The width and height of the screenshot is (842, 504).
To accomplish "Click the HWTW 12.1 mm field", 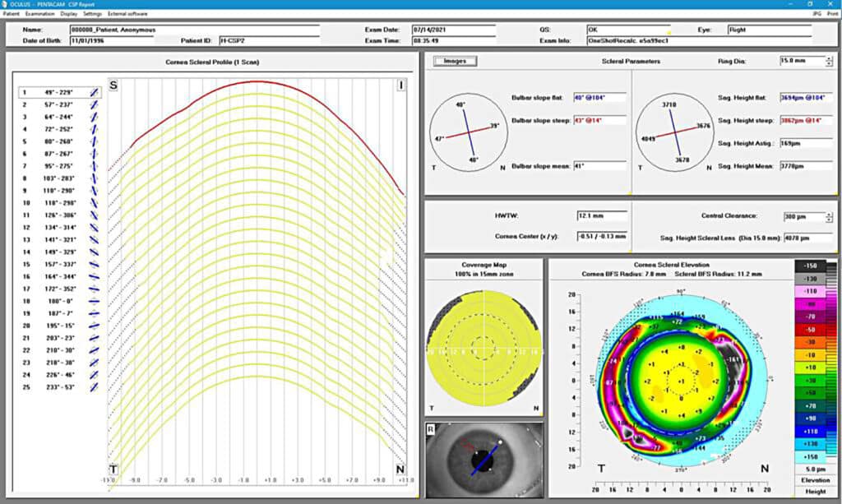I will [x=602, y=215].
